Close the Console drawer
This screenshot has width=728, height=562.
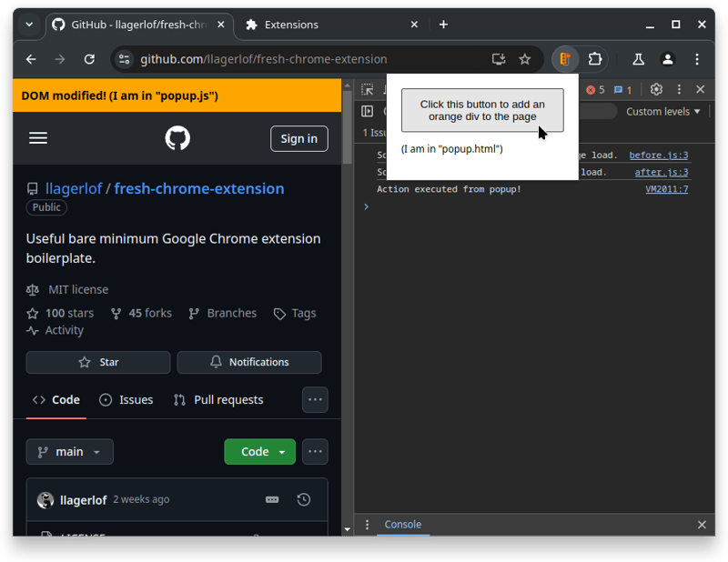coord(702,525)
